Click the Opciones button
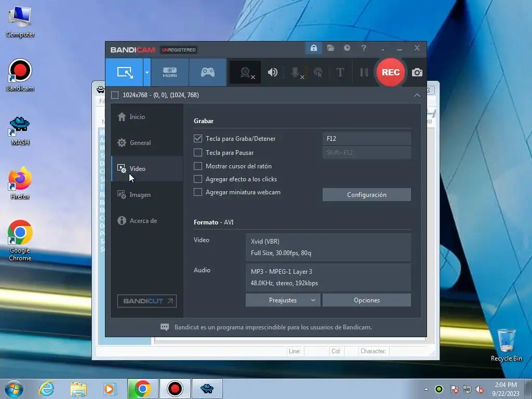This screenshot has height=399, width=532. (366, 300)
